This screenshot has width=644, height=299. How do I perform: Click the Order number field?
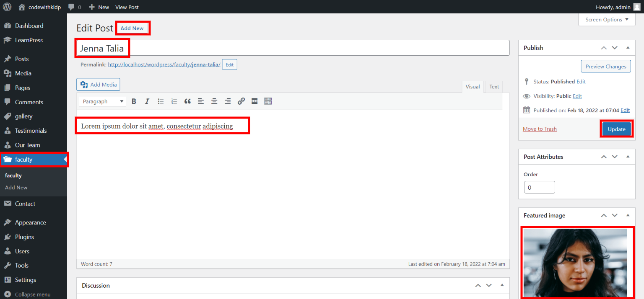pos(539,187)
